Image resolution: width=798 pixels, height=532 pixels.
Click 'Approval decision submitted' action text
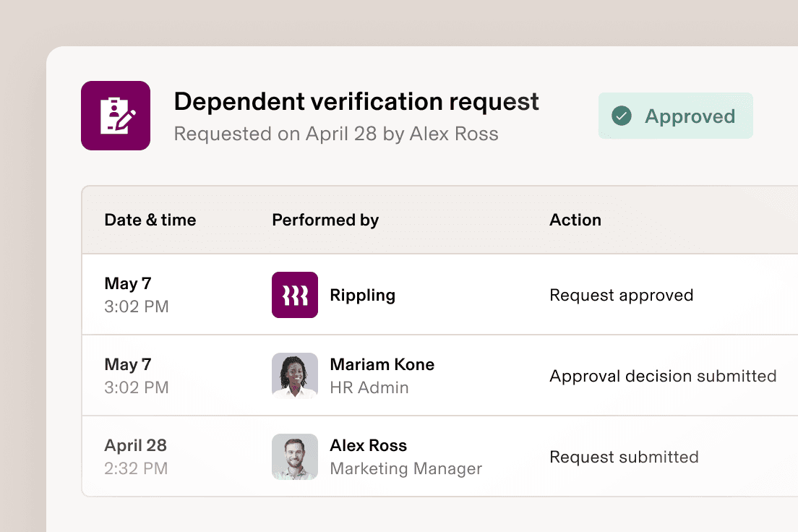click(x=663, y=376)
